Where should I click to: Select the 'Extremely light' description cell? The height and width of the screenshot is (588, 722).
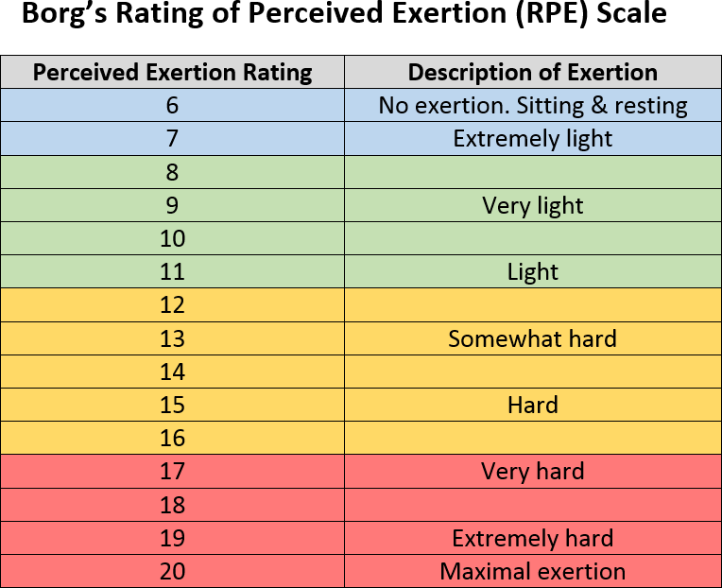pyautogui.click(x=532, y=138)
